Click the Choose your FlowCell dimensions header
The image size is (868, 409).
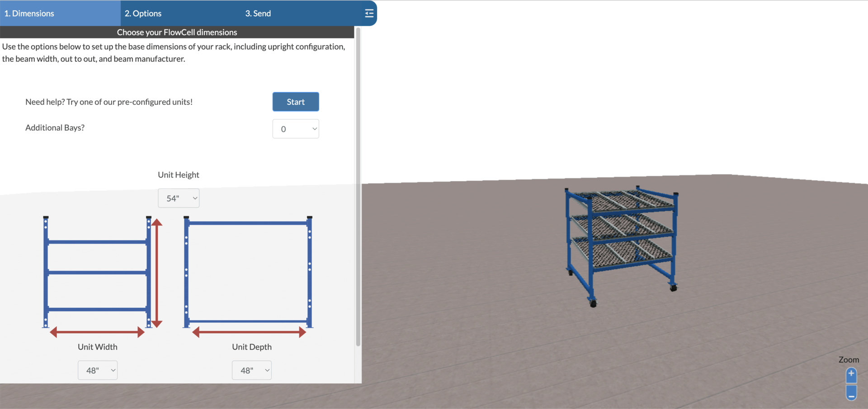click(x=177, y=32)
